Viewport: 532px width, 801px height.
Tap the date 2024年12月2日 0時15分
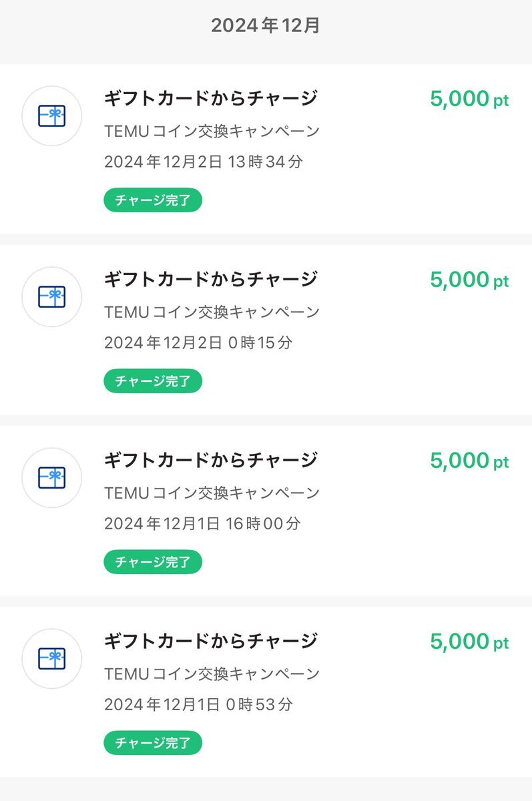[x=198, y=342]
